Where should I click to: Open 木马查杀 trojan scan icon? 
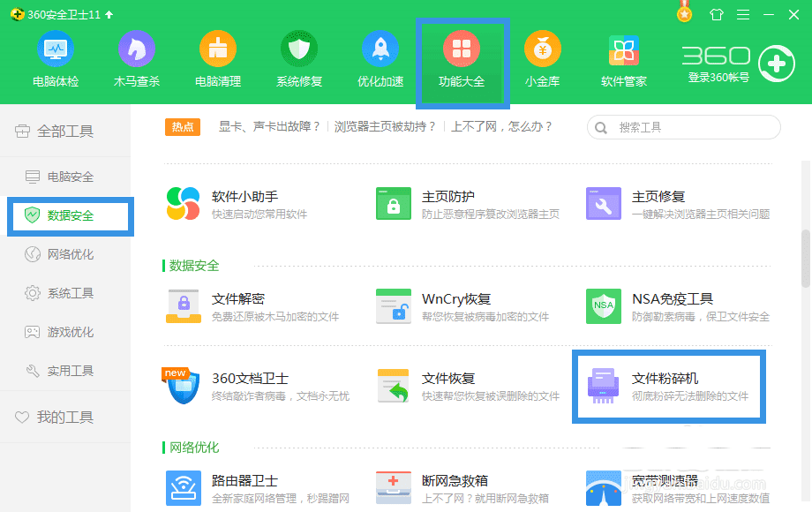tap(137, 49)
